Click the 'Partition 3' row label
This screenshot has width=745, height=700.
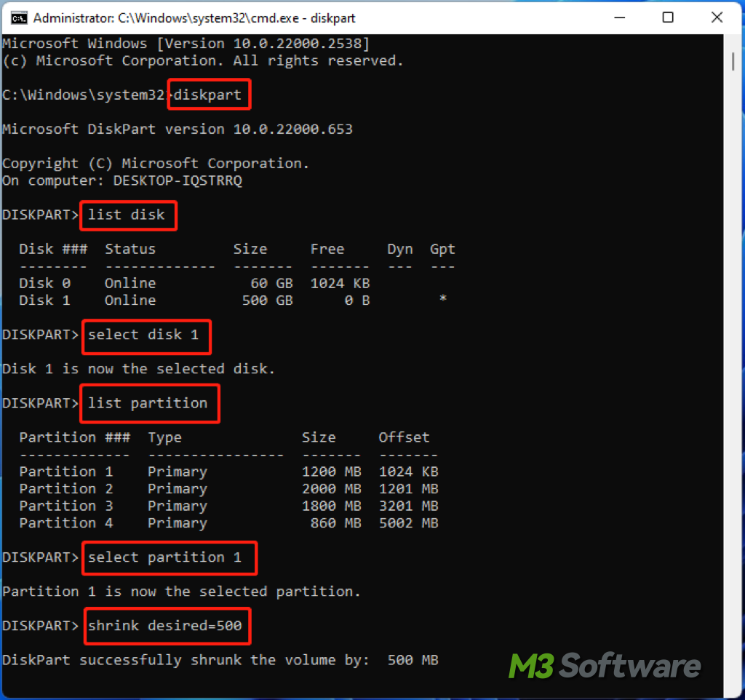66,506
